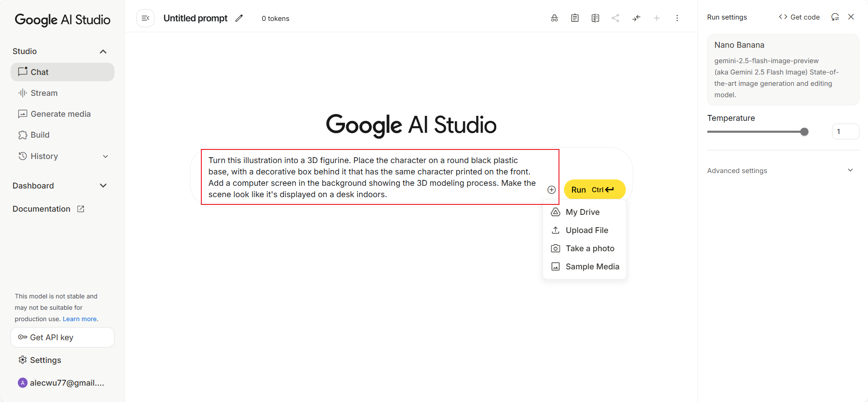Toggle incognito mode icon in toolbar
Image resolution: width=868 pixels, height=402 pixels.
[554, 18]
